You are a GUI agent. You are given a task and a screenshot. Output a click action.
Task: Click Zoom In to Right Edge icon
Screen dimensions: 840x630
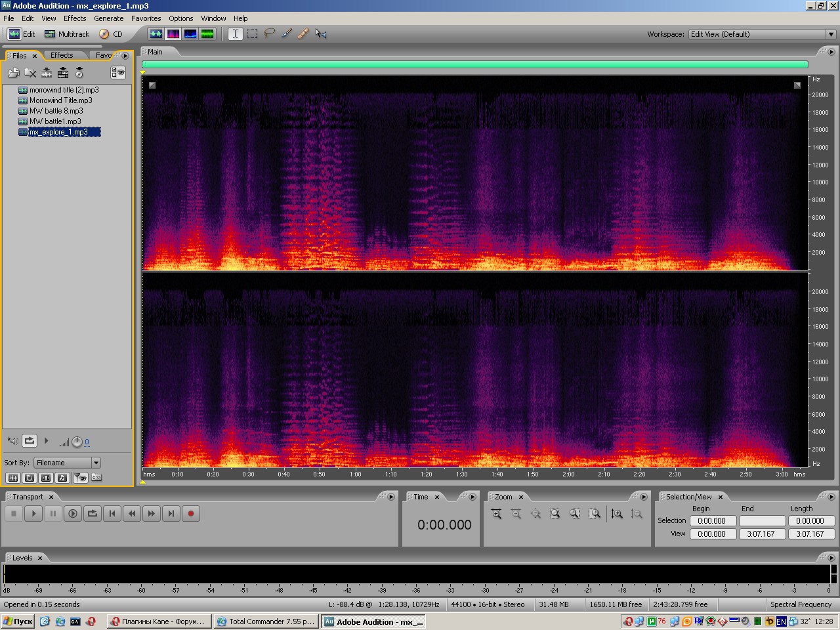pyautogui.click(x=595, y=514)
